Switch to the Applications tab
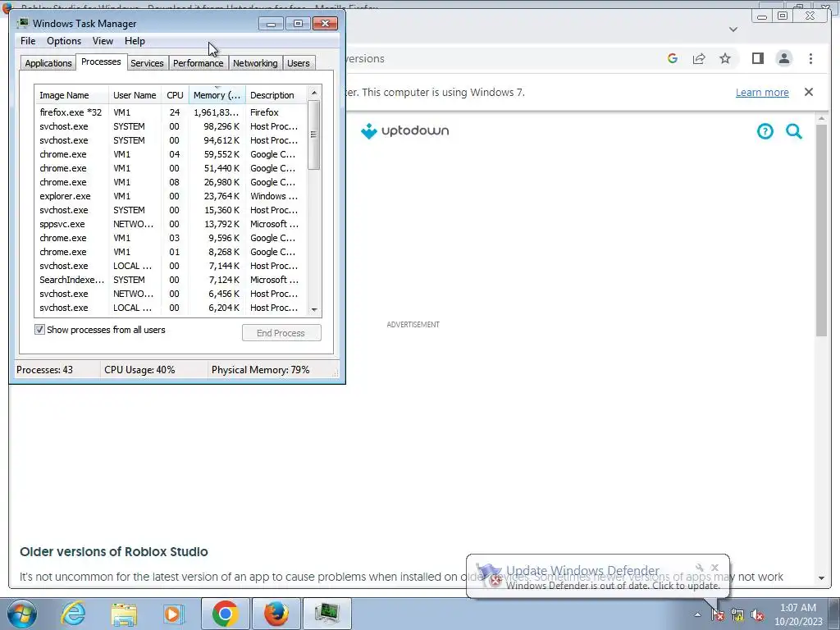 (x=48, y=63)
